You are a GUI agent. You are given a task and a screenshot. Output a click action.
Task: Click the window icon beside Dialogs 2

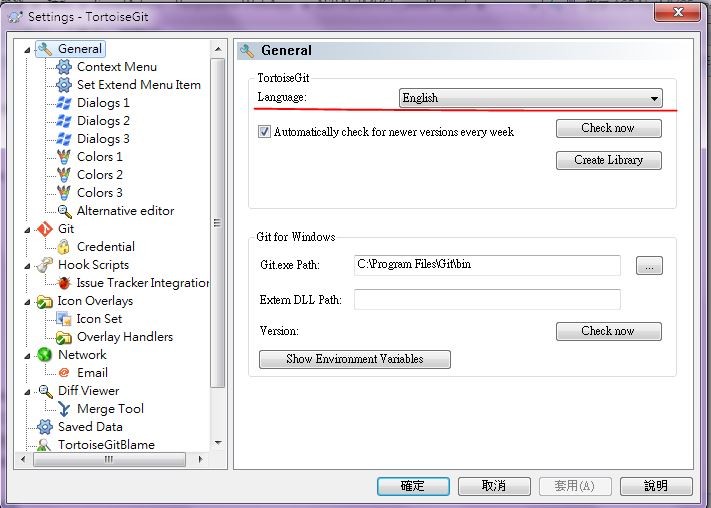(64, 121)
